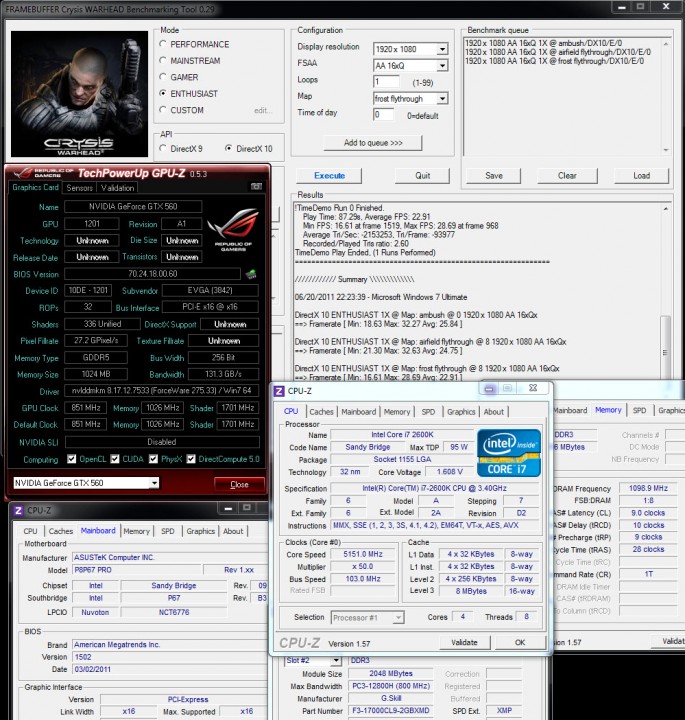Select airfield flythrough entry in benchmark queue
This screenshot has height=720, width=685.
557,52
